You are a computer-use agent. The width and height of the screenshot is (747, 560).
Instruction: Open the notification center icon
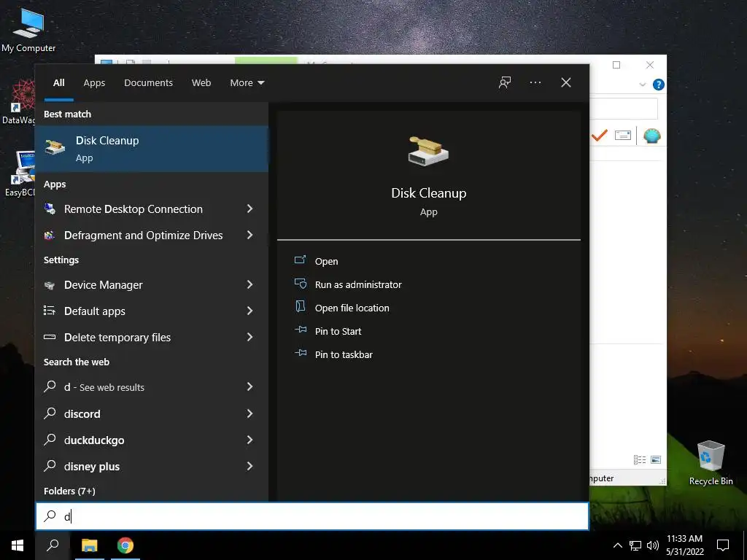[x=723, y=545]
